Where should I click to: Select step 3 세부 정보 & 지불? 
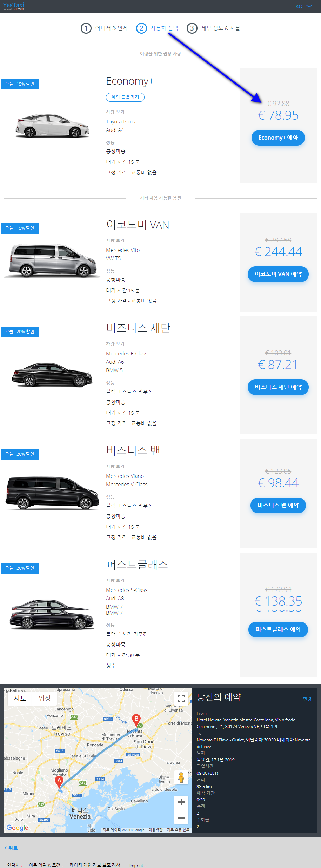tap(213, 28)
